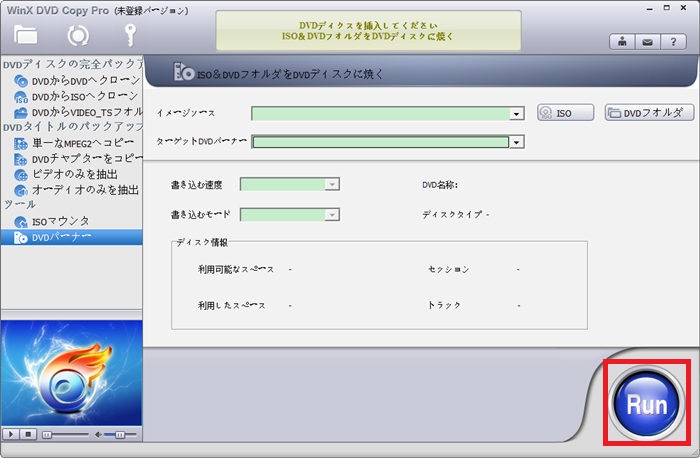Click the ISO browse button
The image size is (700, 458).
pos(565,113)
